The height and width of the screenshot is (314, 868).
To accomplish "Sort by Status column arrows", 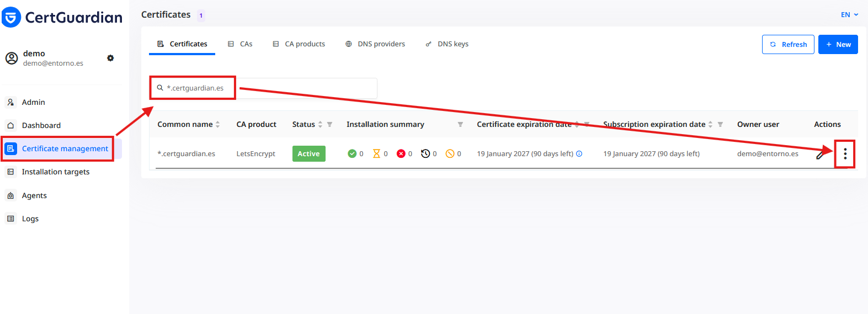I will [320, 124].
